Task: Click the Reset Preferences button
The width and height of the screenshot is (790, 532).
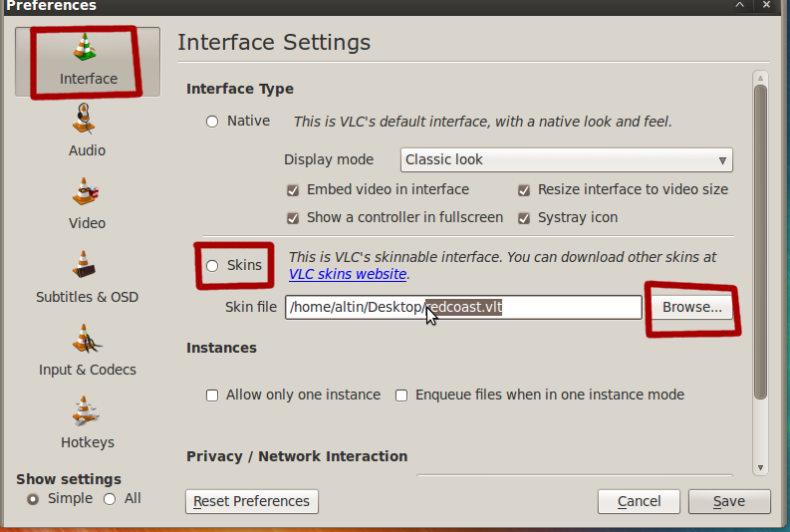Action: point(251,502)
